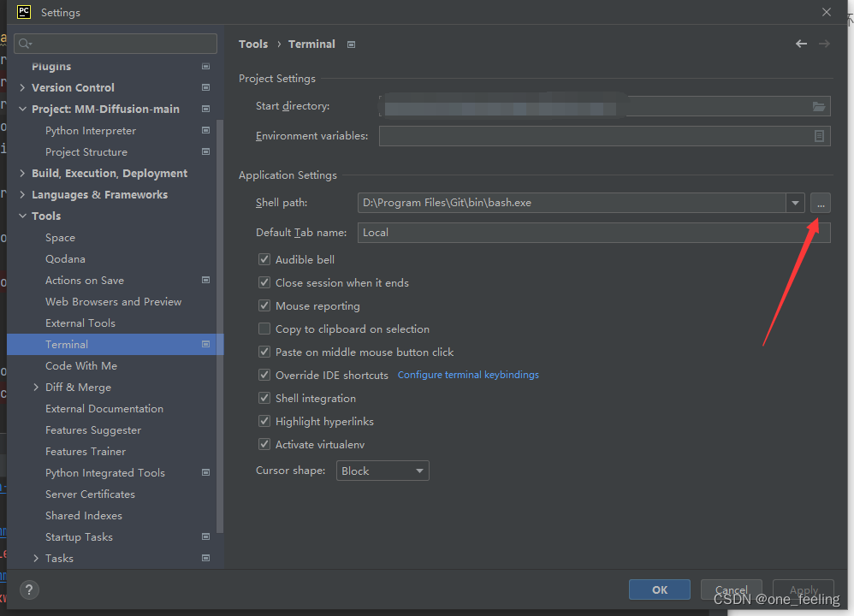
Task: Toggle Paste on middle mouse button click
Action: coord(264,352)
